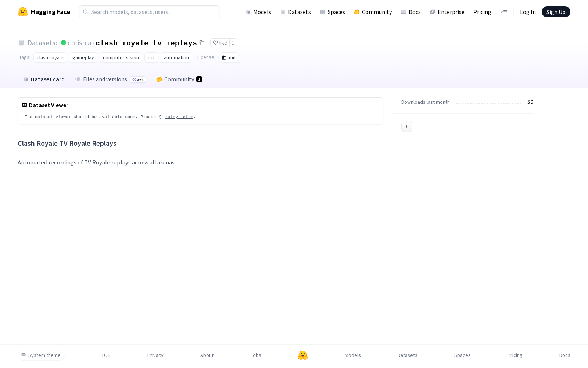588x368 pixels.
Task: Focus the search models input field
Action: (150, 12)
